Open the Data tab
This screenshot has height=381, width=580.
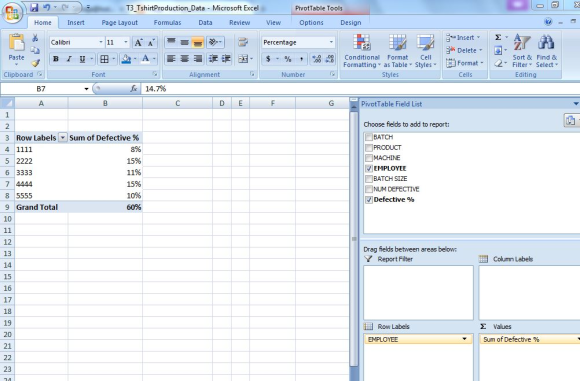click(205, 23)
